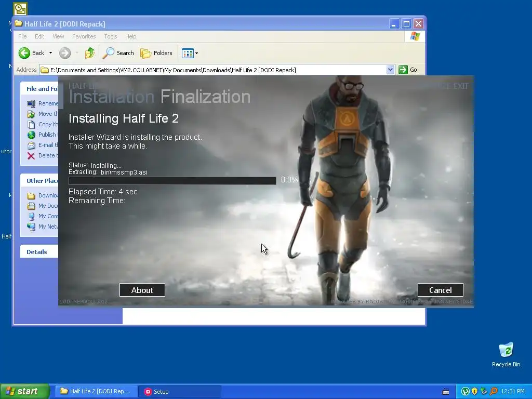The width and height of the screenshot is (532, 399).
Task: Open the View menu in Explorer
Action: tap(58, 36)
